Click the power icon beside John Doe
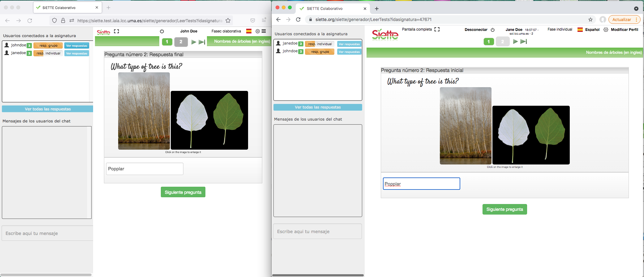This screenshot has height=277, width=644. click(162, 31)
